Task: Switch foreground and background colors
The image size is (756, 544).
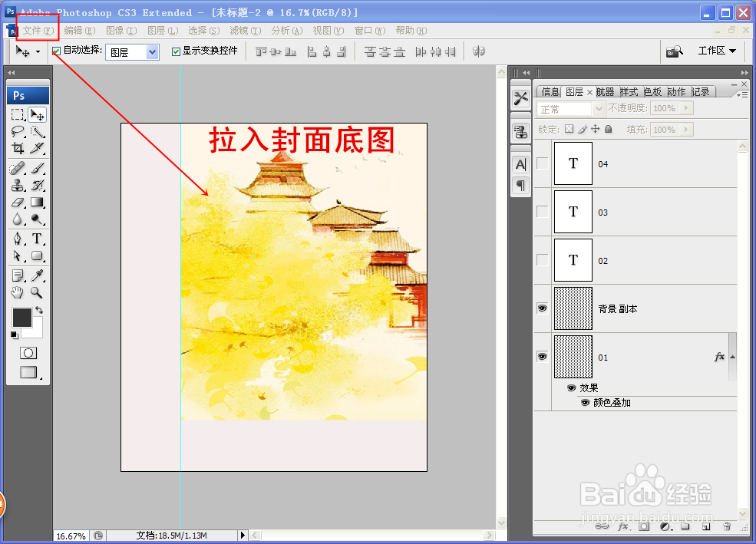Action: [x=40, y=311]
